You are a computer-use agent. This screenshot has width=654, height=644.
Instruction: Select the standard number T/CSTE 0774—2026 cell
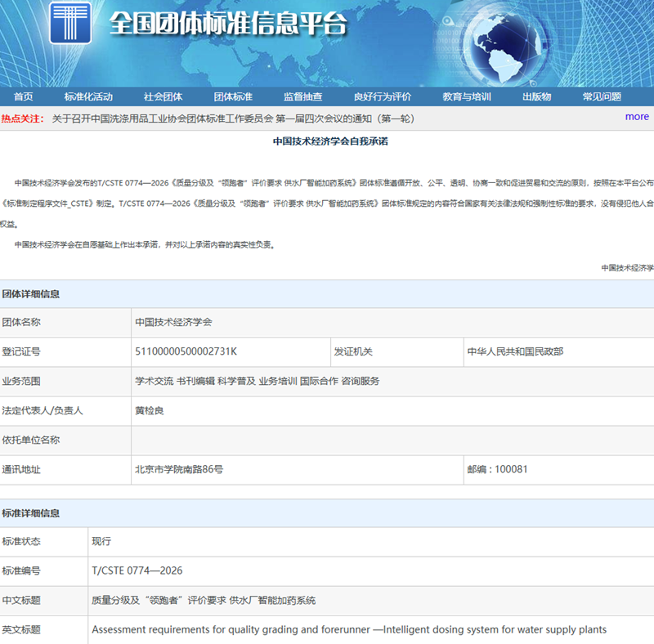pos(371,571)
